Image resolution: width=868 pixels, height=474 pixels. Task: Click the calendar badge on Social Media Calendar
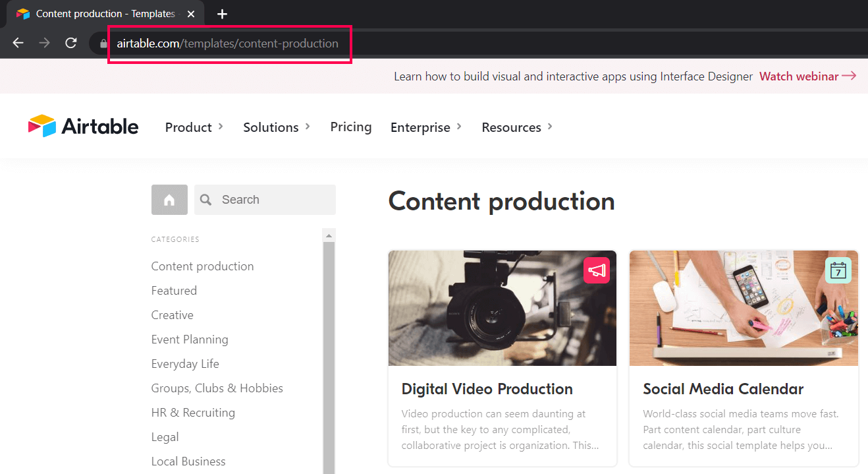(838, 270)
